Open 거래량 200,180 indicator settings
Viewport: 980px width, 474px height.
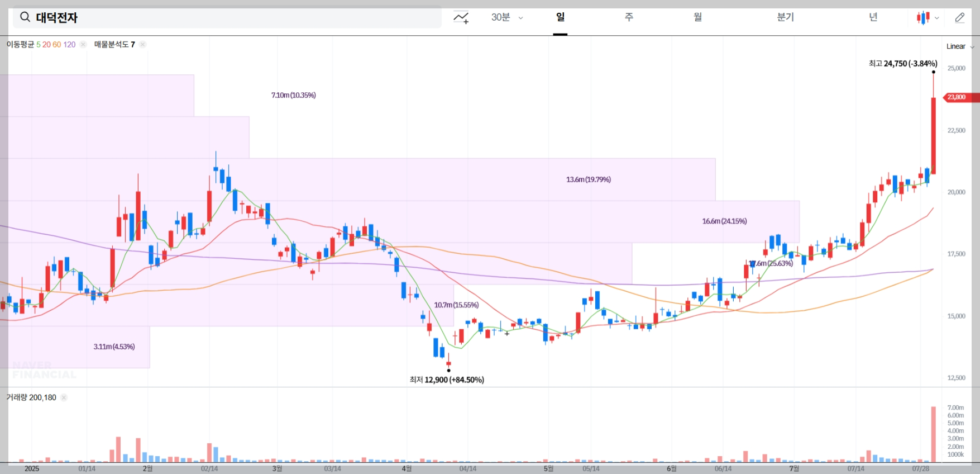[31, 397]
